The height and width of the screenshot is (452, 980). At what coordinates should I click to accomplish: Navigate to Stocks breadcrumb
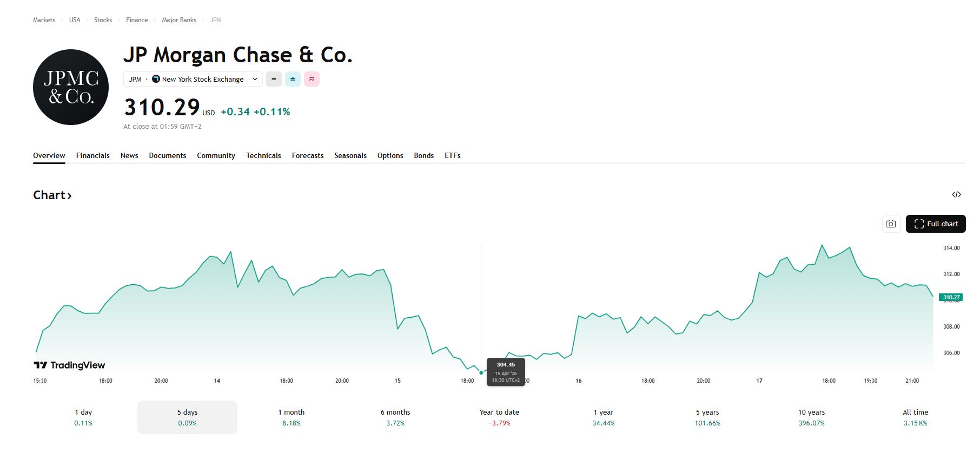coord(103,20)
